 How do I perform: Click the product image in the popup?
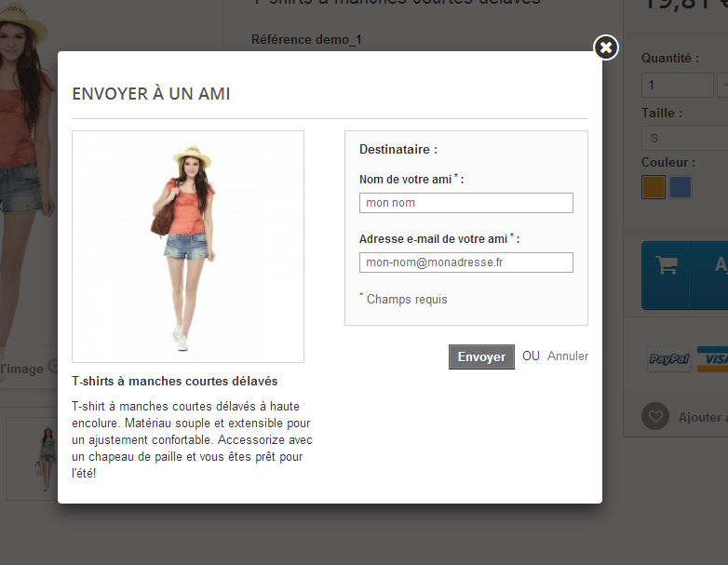point(188,247)
